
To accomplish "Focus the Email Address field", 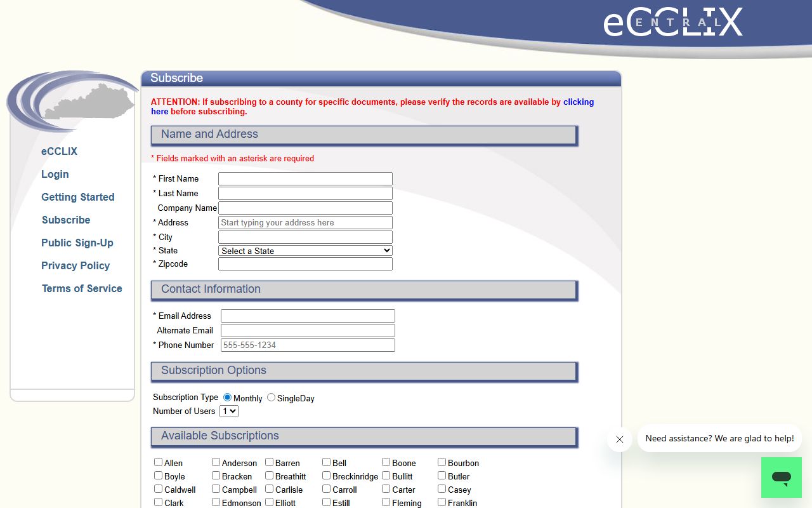I will [x=308, y=316].
